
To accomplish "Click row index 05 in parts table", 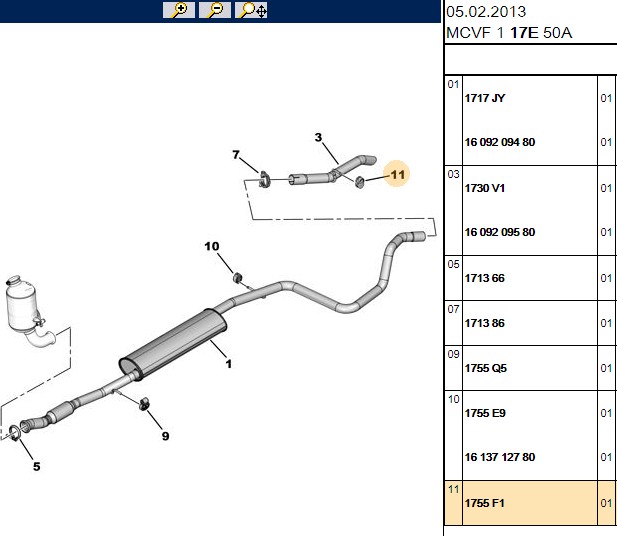I will pos(453,264).
